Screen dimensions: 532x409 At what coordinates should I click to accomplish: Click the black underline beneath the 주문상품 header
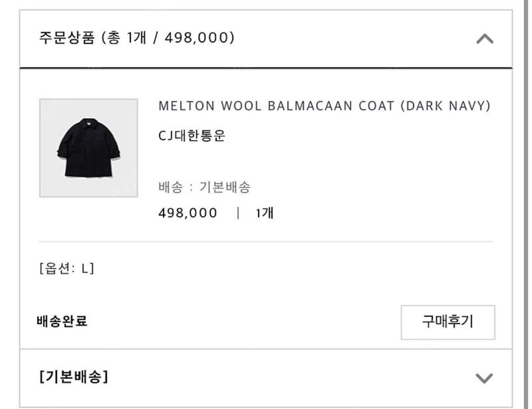coord(266,68)
